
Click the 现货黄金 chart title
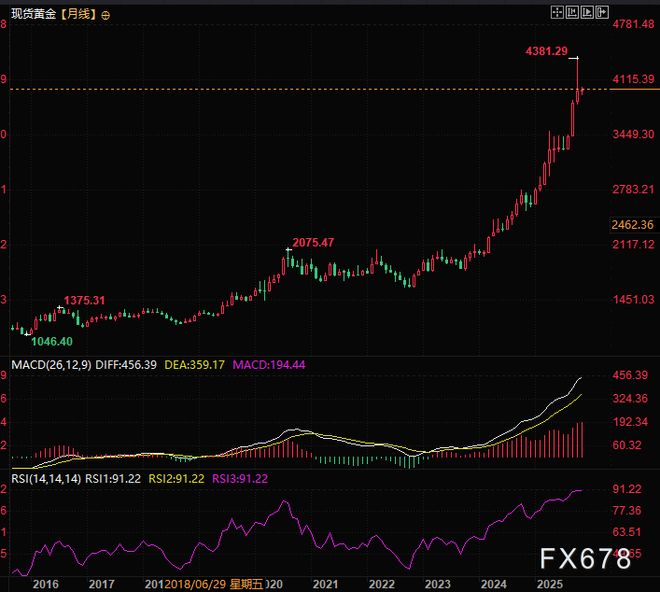(32, 13)
